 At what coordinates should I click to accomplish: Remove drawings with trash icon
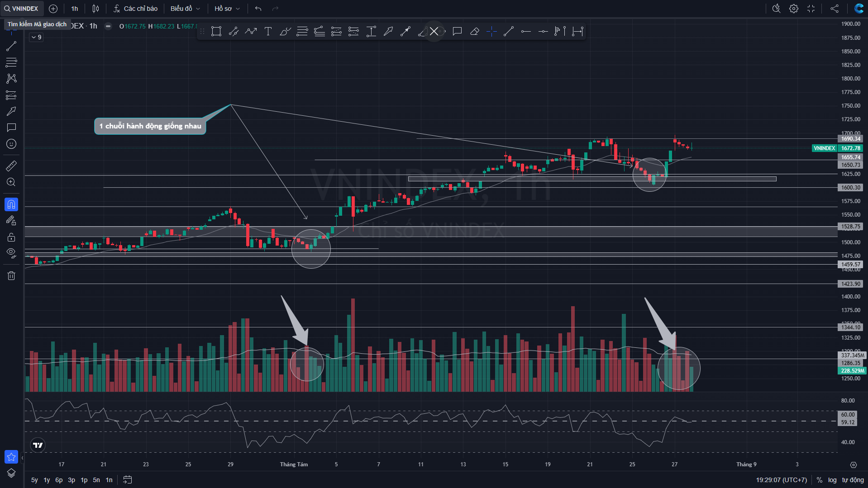coord(11,275)
